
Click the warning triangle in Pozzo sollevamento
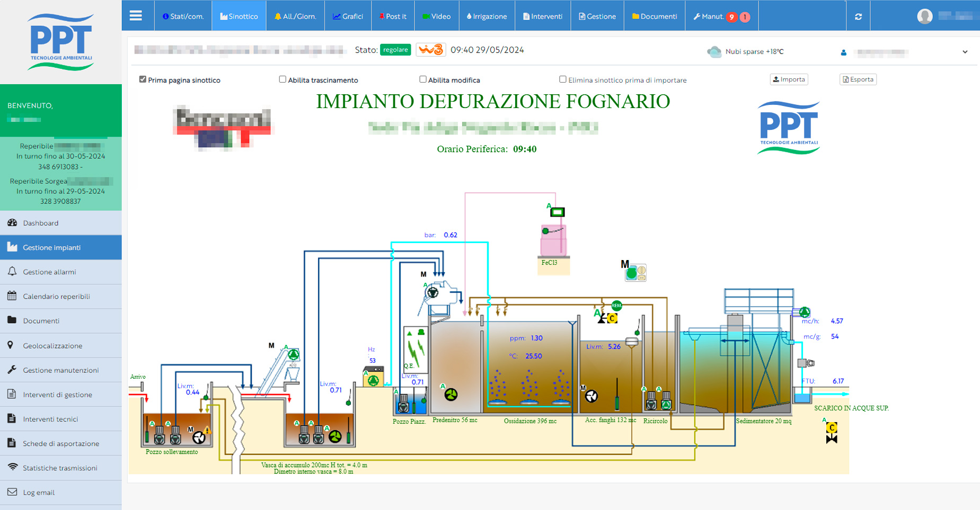tap(208, 431)
